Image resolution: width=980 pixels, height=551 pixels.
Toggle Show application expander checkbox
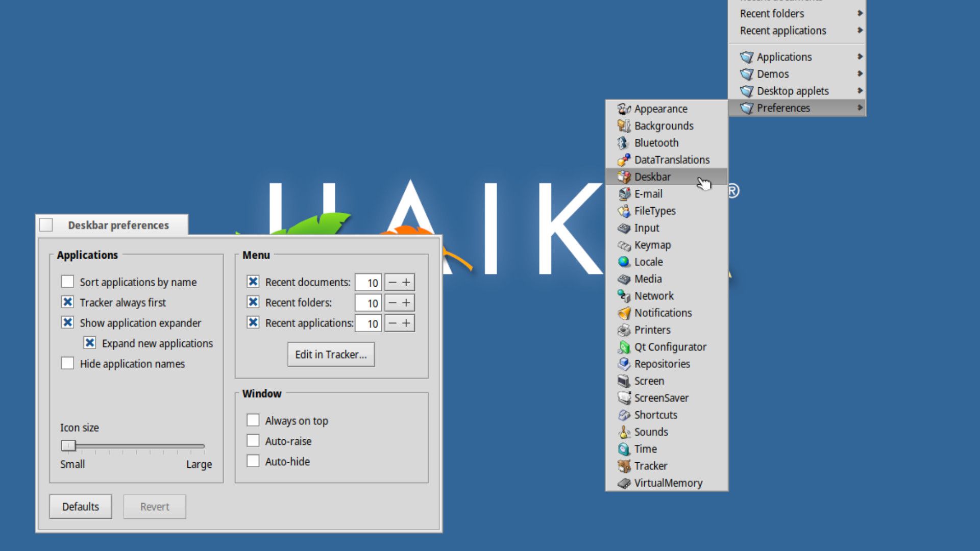click(x=67, y=322)
